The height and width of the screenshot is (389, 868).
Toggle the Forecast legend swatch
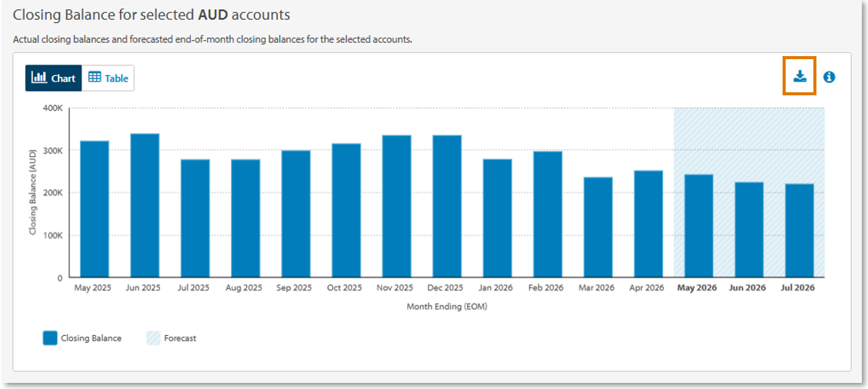pyautogui.click(x=153, y=338)
